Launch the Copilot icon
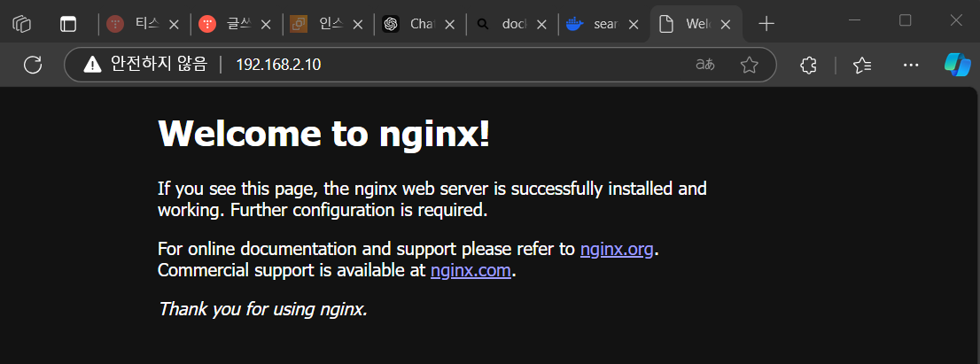This screenshot has height=364, width=980. click(958, 65)
